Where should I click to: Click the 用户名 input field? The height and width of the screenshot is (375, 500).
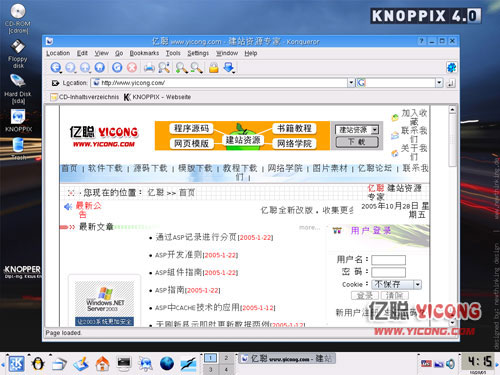coord(388,260)
